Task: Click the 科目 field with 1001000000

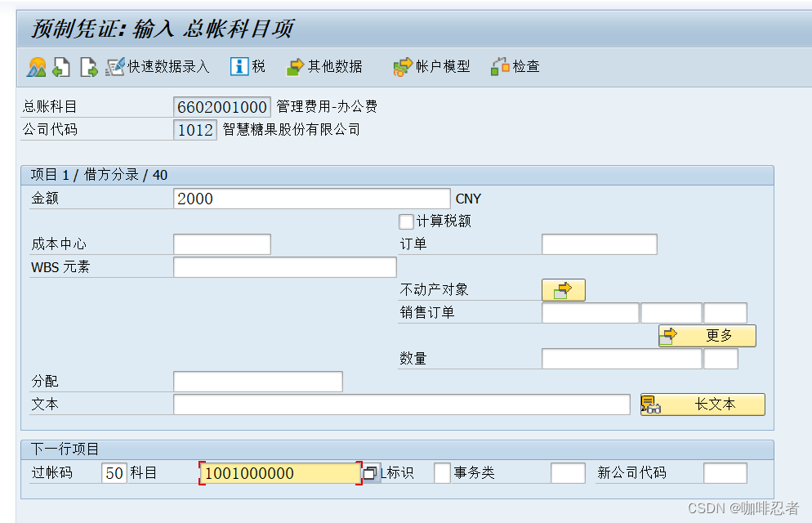Action: [x=280, y=473]
